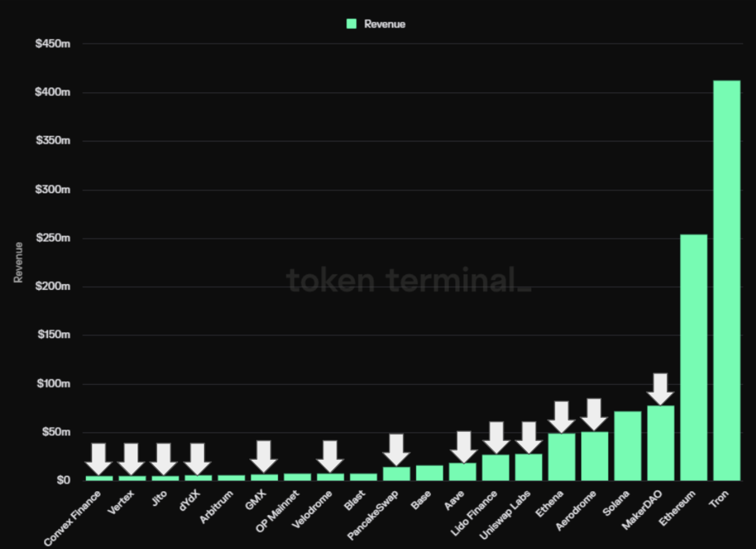Click the token terminal watermark
This screenshot has height=549, width=756.
click(x=408, y=280)
